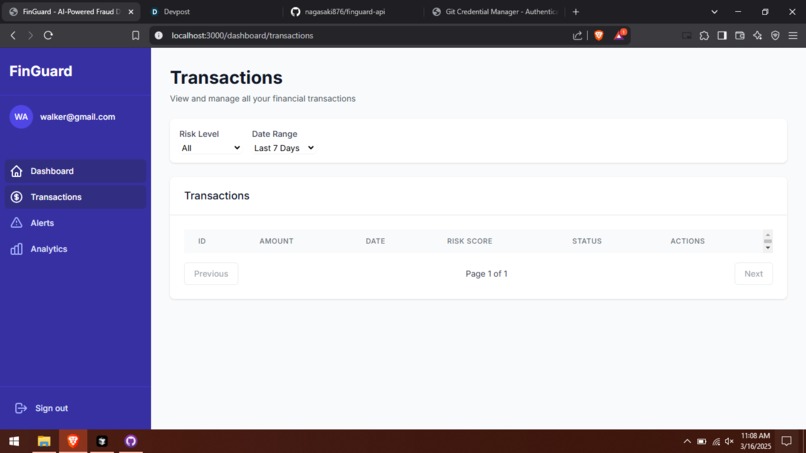This screenshot has width=806, height=453.
Task: Open the Brave Shields lion icon
Action: [x=599, y=35]
